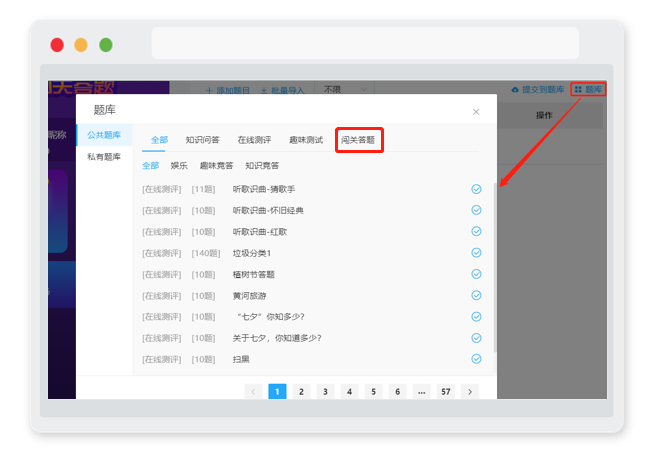Go to last page 57
Viewport: 660px width, 460px height.
pos(446,391)
